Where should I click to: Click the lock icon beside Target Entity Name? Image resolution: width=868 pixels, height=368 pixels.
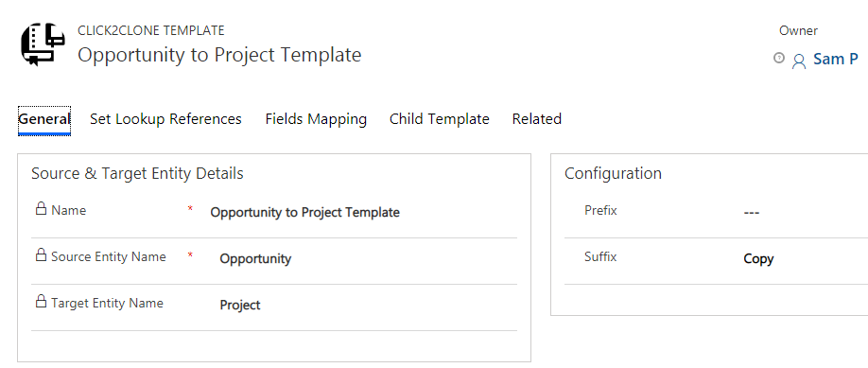point(41,302)
